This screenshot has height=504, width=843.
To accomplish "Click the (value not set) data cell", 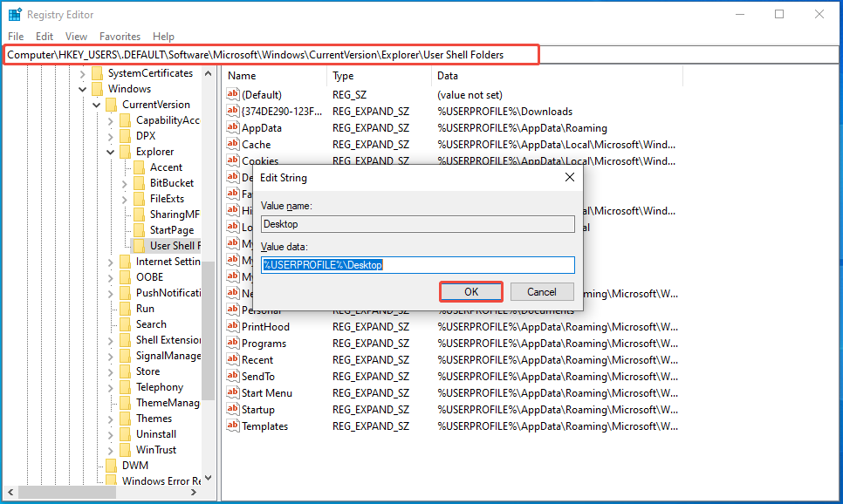I will tap(469, 94).
